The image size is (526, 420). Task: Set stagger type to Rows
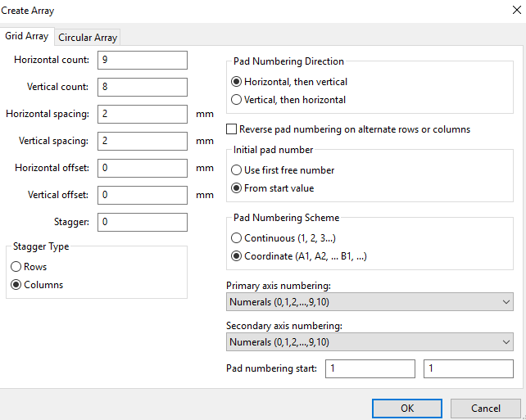coord(16,267)
